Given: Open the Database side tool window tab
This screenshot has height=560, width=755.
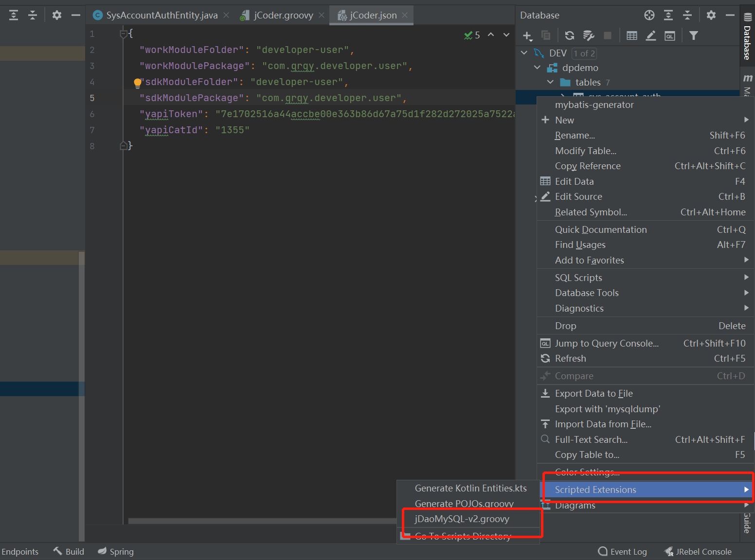Looking at the screenshot, I should coord(747,37).
